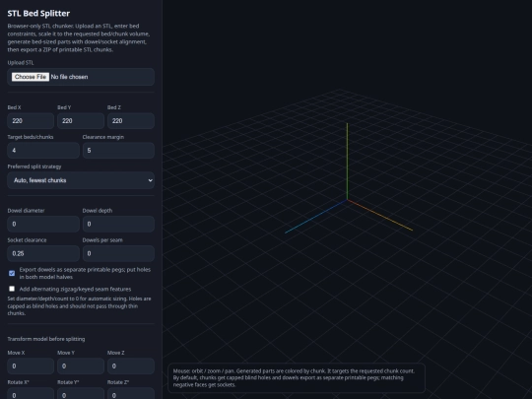Viewport: 532px width, 399px height.
Task: Uncheck Export dowels as separate pegs
Action: [x=12, y=273]
